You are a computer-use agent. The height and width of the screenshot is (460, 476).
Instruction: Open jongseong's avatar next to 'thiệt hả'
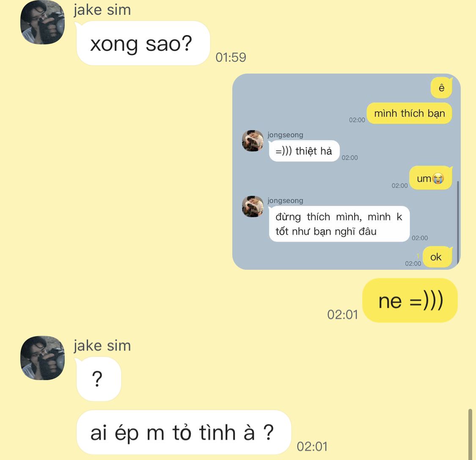point(253,141)
